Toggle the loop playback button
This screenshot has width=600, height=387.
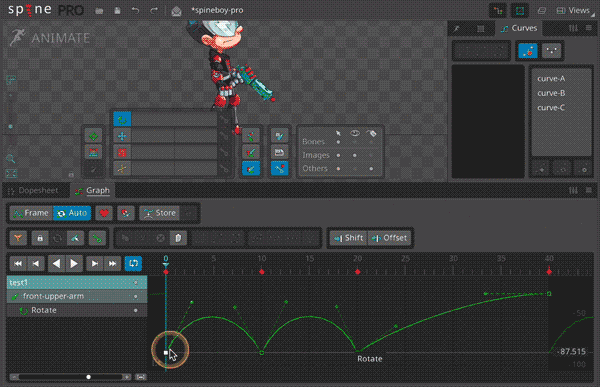click(133, 263)
